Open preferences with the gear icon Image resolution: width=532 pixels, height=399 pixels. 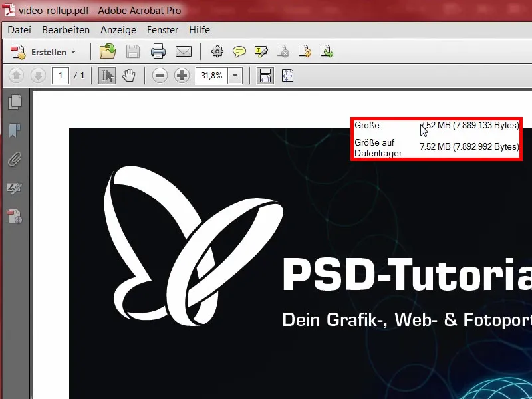pos(217,52)
